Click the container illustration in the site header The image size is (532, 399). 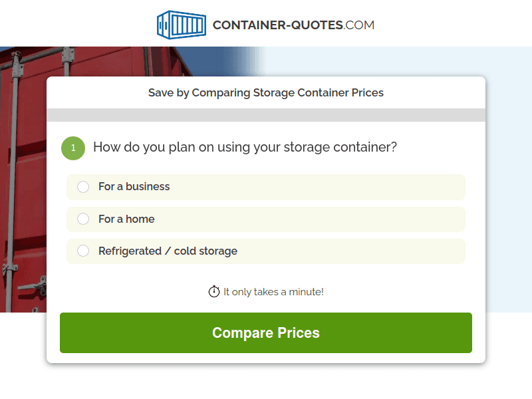pos(181,24)
